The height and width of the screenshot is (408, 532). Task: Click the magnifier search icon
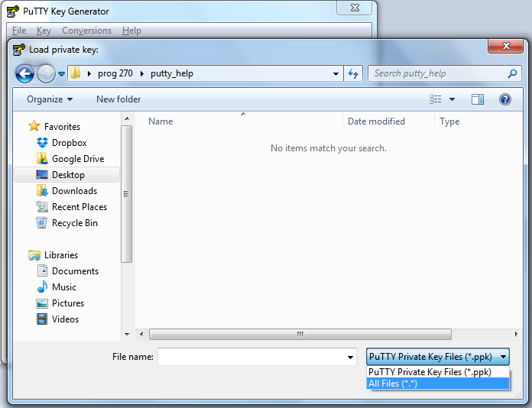point(512,73)
